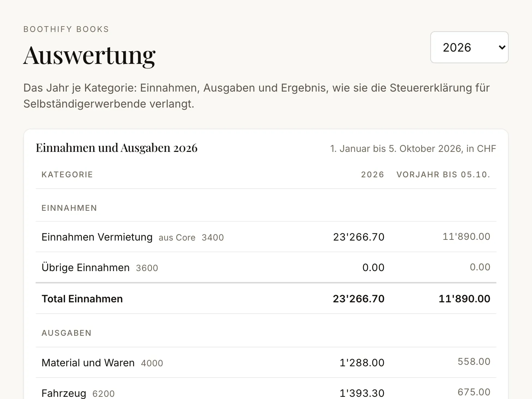Click the 'AUSGABEN' section label

[66, 333]
